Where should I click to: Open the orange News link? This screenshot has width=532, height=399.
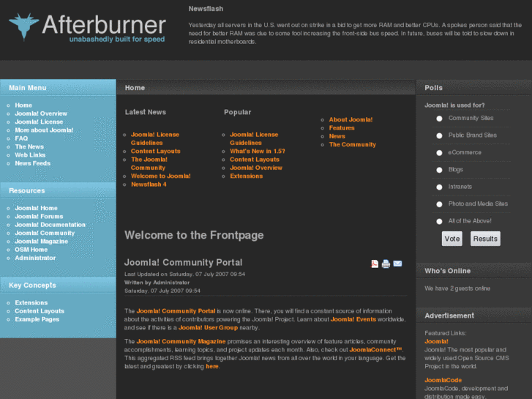coord(337,136)
